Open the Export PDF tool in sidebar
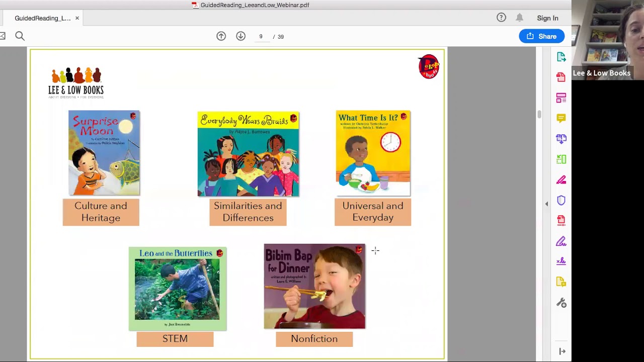The width and height of the screenshot is (644, 362). click(x=561, y=57)
